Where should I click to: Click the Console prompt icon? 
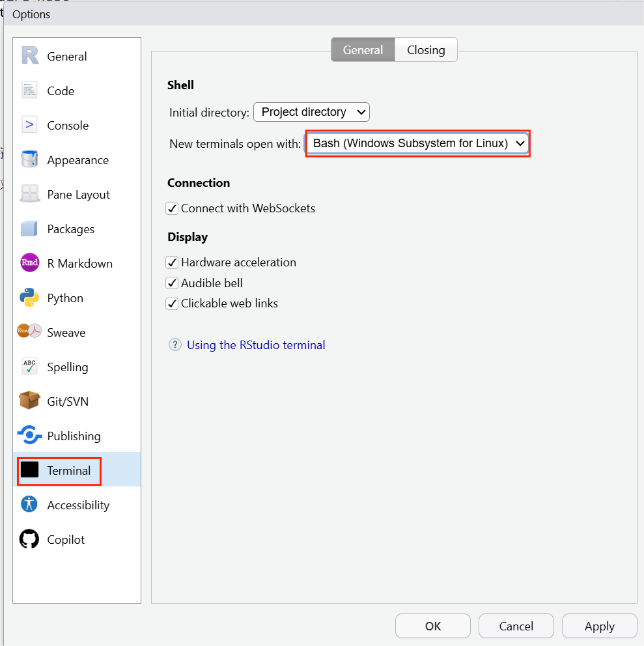(30, 125)
